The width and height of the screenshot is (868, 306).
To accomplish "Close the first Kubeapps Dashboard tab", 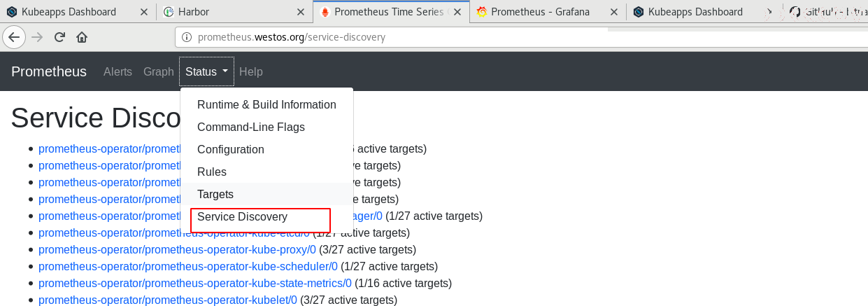I will [143, 12].
